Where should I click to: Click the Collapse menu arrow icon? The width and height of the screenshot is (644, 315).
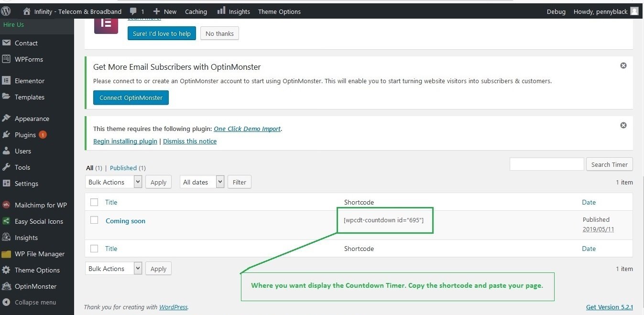pos(6,302)
